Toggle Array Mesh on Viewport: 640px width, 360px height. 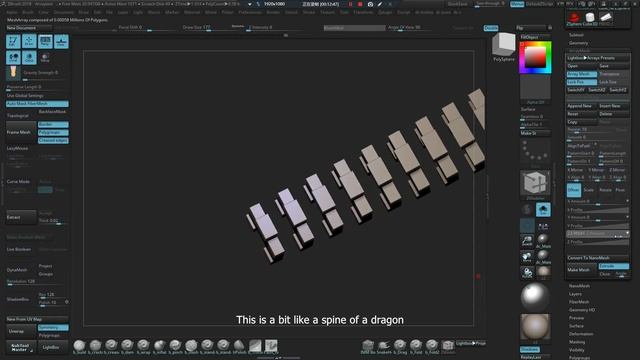point(582,74)
